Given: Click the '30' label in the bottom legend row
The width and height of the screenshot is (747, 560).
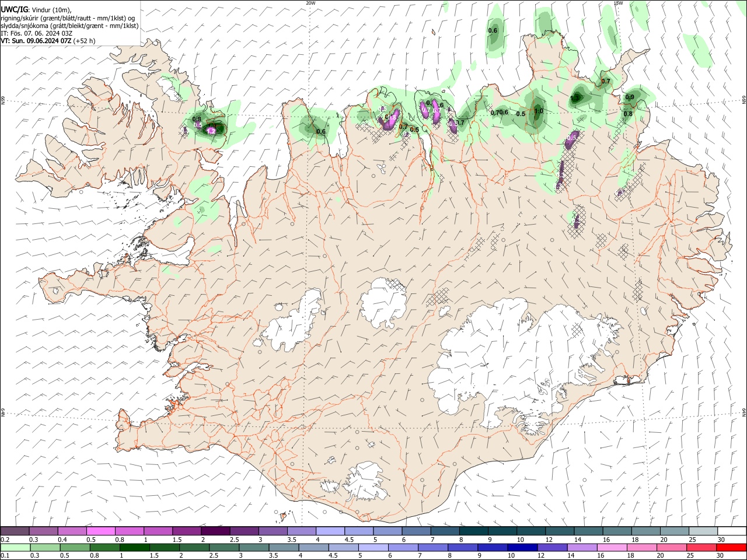Looking at the screenshot, I should [x=721, y=555].
